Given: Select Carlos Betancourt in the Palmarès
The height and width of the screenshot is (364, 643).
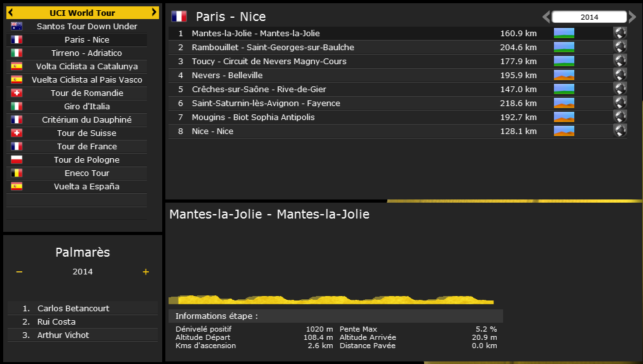Looking at the screenshot, I should click(73, 308).
